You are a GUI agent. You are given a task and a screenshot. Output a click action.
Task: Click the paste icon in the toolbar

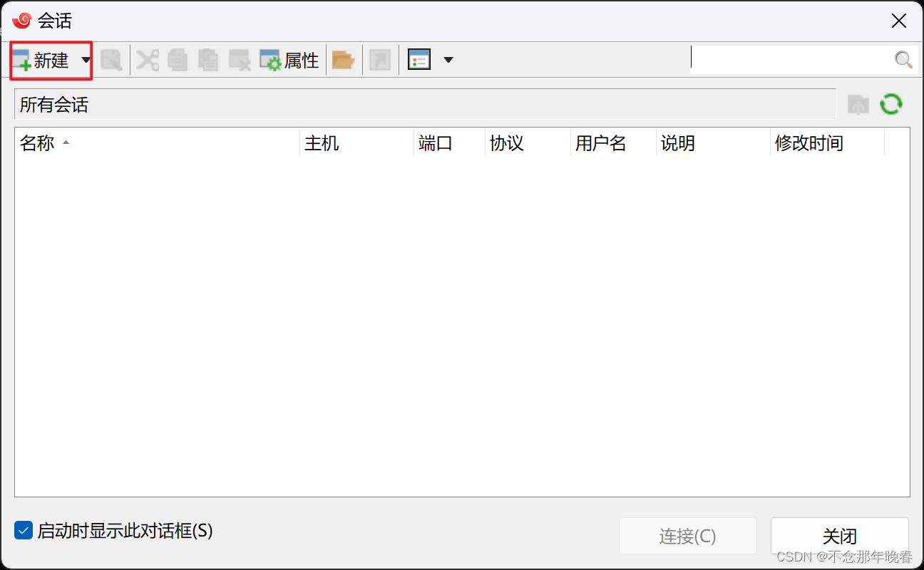coord(207,61)
